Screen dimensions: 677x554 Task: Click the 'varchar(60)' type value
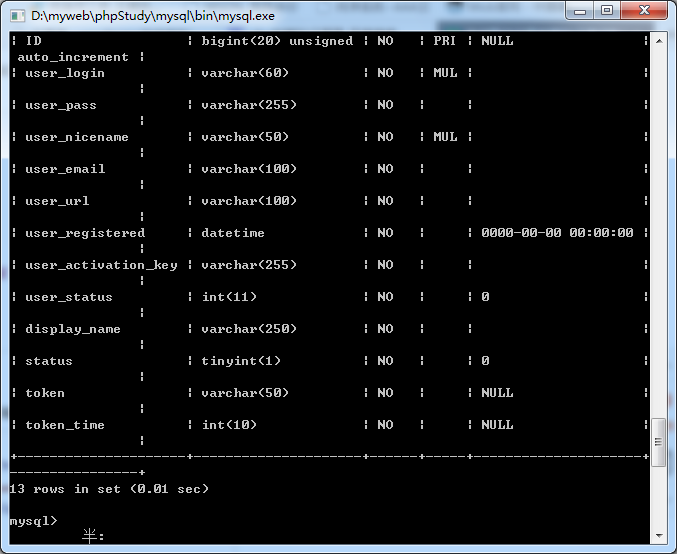(245, 73)
